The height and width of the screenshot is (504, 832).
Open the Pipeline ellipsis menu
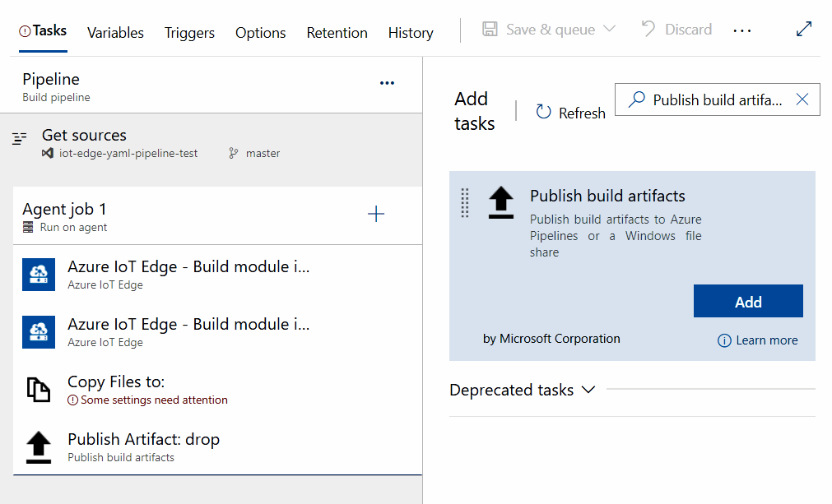click(387, 82)
